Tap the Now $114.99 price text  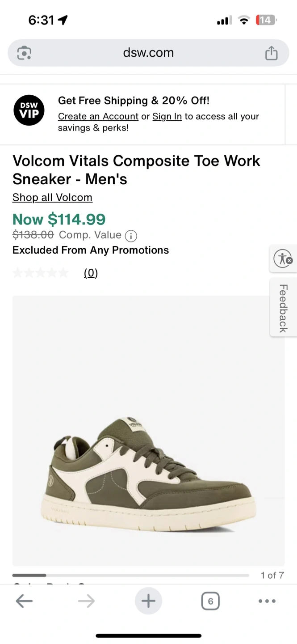click(59, 219)
